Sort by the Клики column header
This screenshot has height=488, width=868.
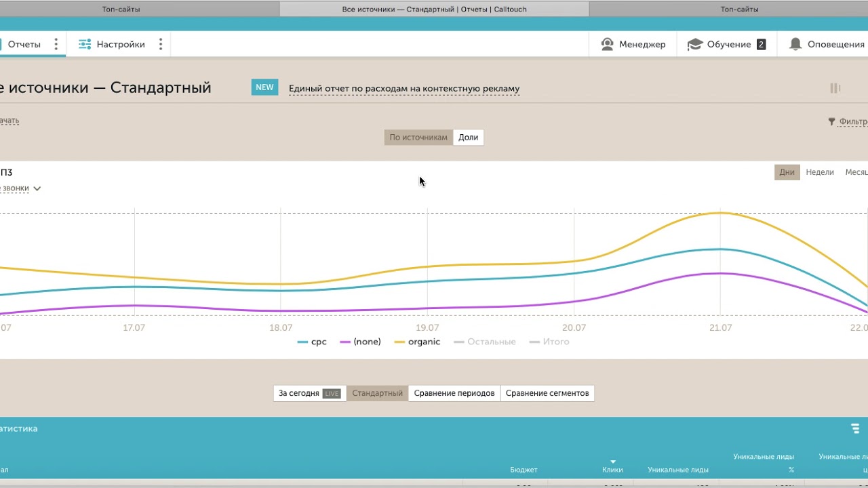(x=612, y=470)
